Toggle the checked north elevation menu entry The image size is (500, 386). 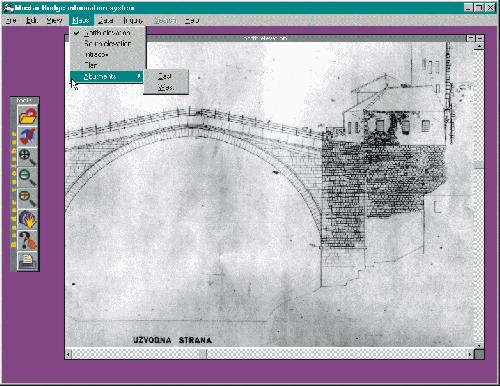(x=108, y=33)
